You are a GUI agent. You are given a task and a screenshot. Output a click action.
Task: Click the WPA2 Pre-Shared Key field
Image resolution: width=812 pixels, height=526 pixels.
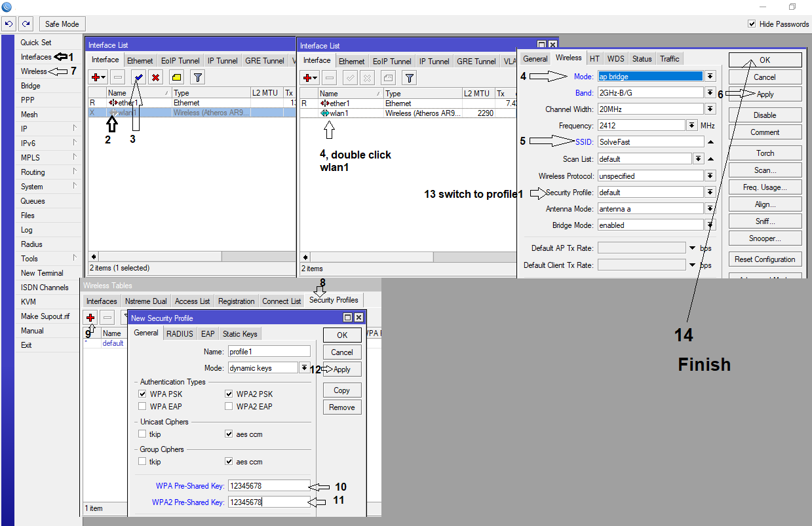point(269,502)
